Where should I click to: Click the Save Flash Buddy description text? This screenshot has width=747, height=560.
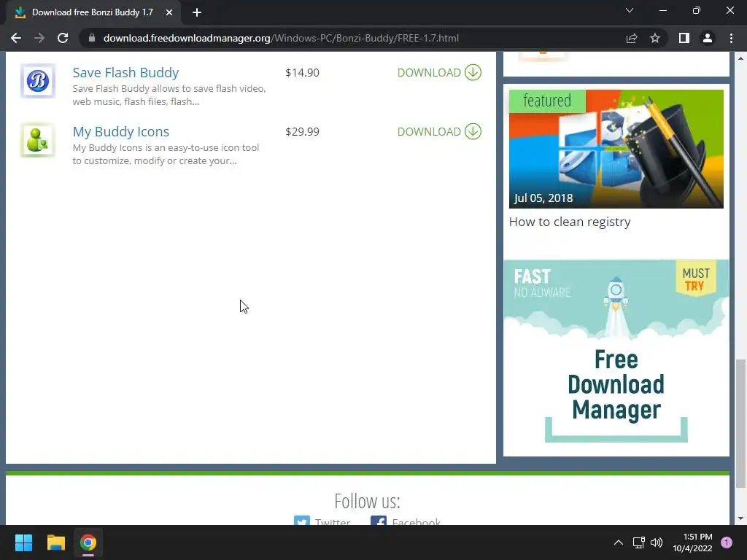pos(169,95)
